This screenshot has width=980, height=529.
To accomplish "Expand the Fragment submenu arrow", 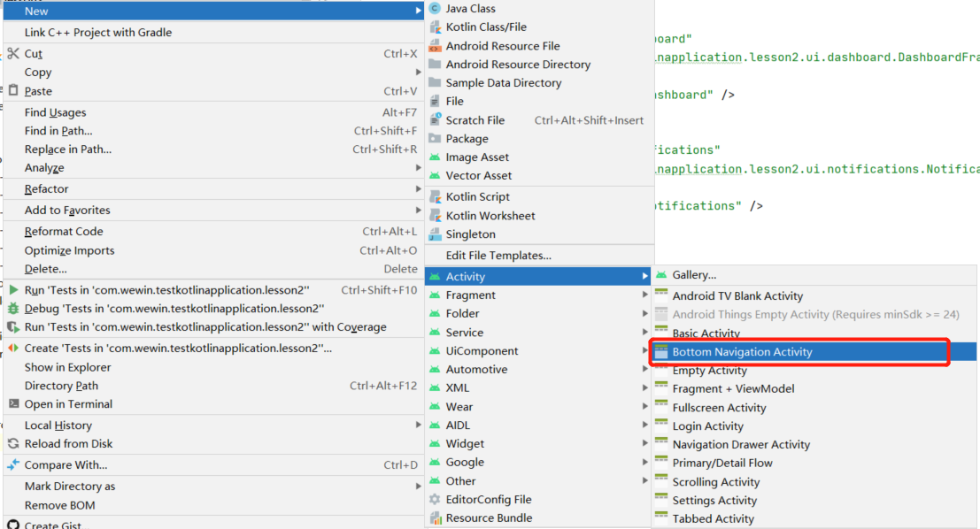I will tap(644, 295).
